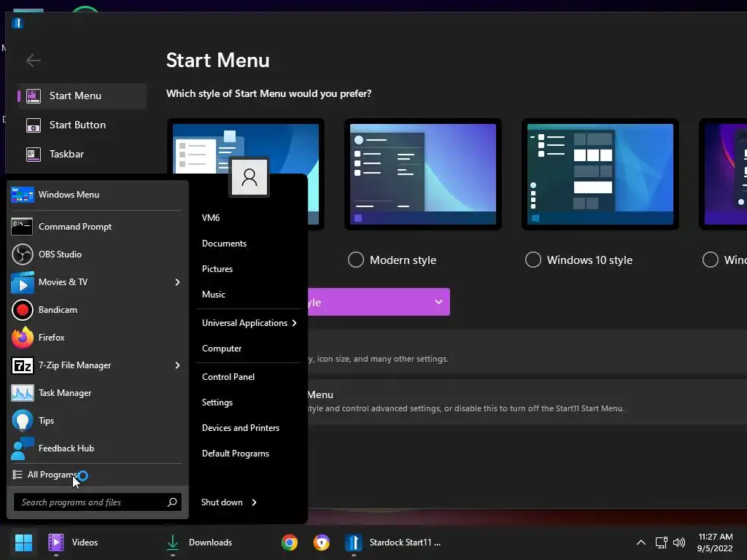Image resolution: width=747 pixels, height=560 pixels.
Task: Click the search magnifier icon
Action: [x=172, y=502]
